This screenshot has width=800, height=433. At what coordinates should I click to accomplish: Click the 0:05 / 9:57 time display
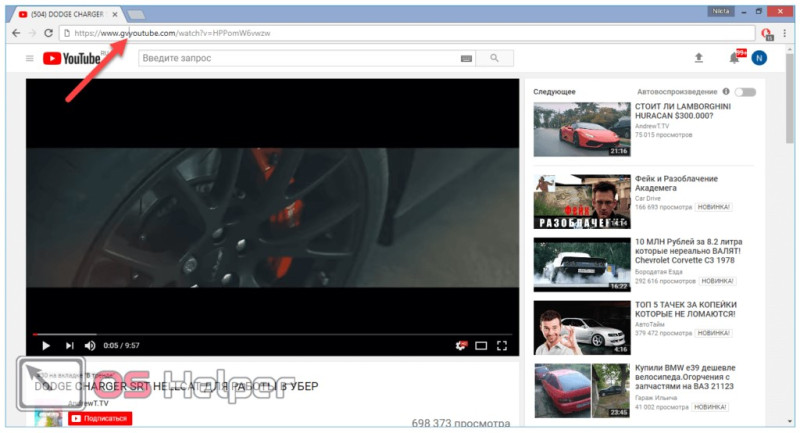pos(121,346)
